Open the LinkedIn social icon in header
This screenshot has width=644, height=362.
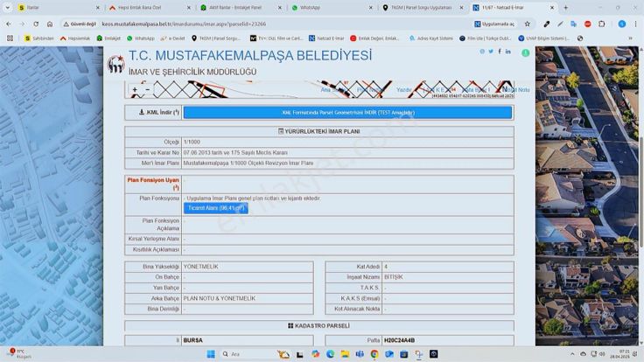(508, 52)
